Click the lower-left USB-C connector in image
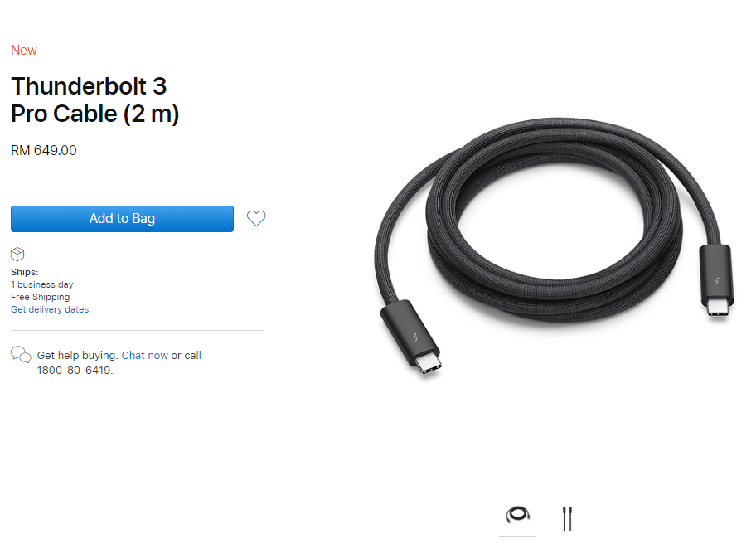This screenshot has width=756, height=558. point(411,337)
